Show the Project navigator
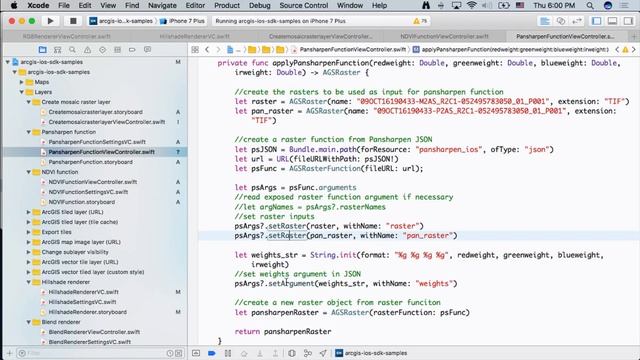The height and width of the screenshot is (360, 640). (42, 50)
